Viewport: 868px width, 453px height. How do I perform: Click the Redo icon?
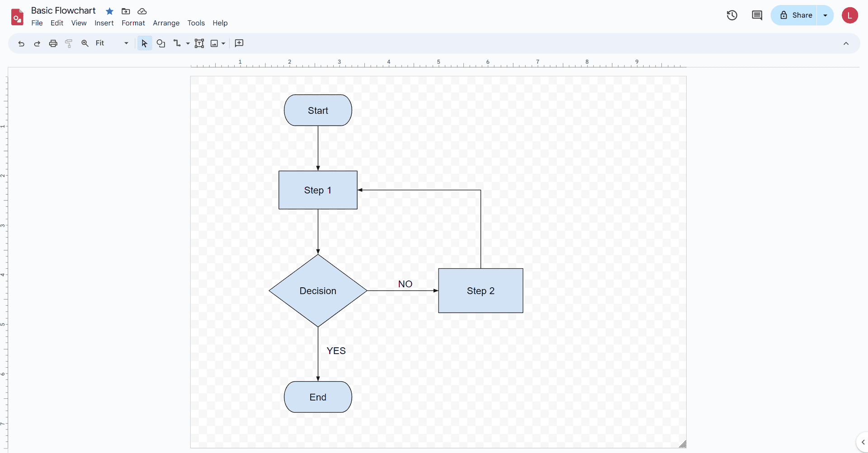point(37,43)
